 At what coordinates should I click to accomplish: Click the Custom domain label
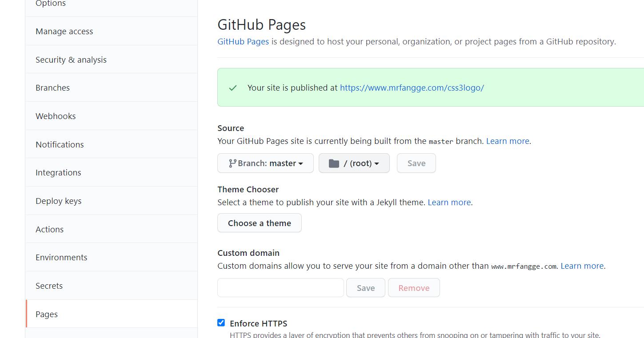tap(248, 253)
